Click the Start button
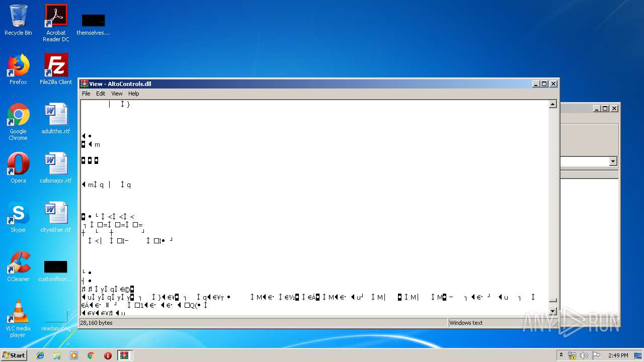 14,355
